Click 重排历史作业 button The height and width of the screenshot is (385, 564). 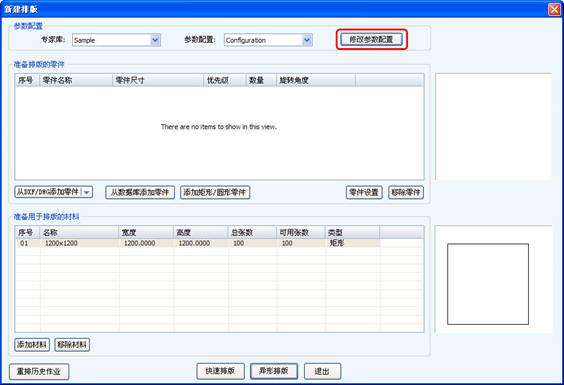pos(39,371)
